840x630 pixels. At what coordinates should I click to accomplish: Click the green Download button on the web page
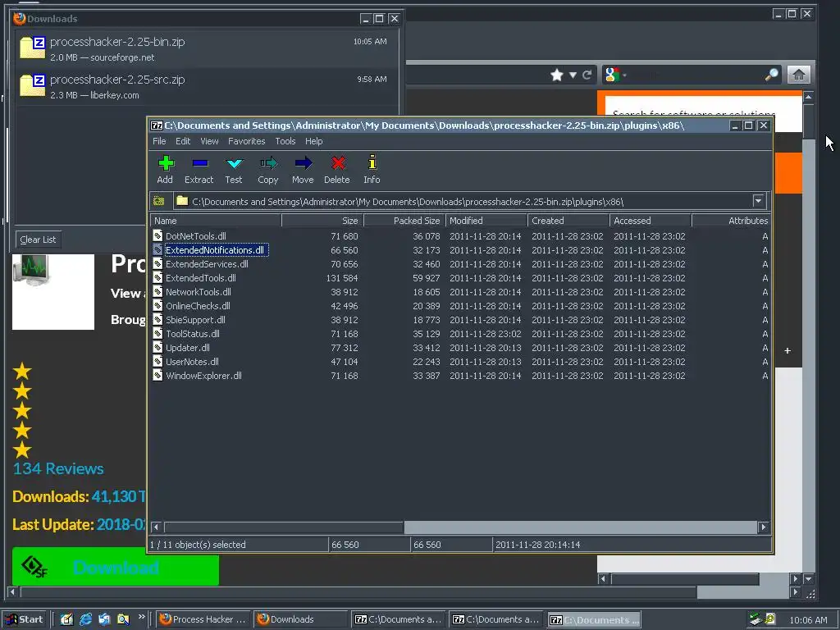pos(115,566)
